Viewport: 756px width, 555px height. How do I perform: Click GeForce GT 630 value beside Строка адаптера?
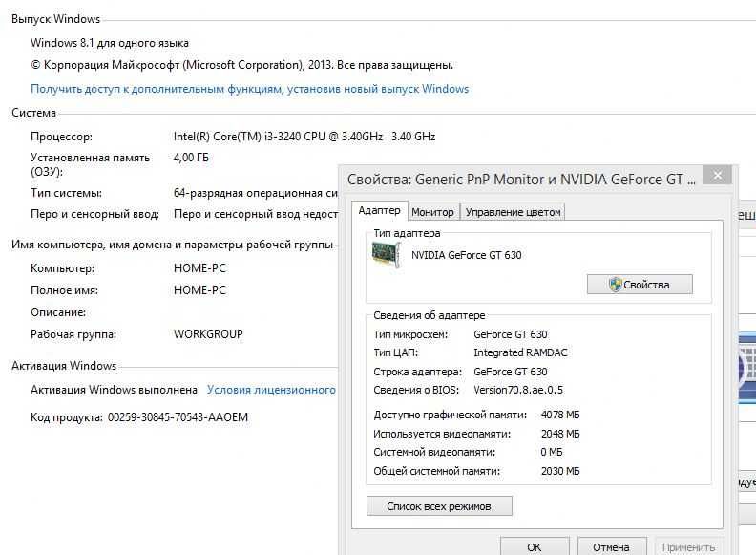(511, 372)
